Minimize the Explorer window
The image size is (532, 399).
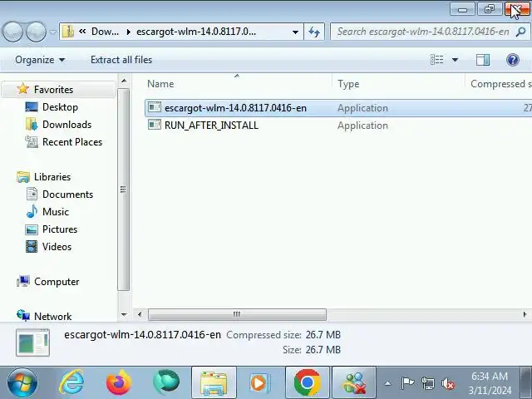[462, 9]
